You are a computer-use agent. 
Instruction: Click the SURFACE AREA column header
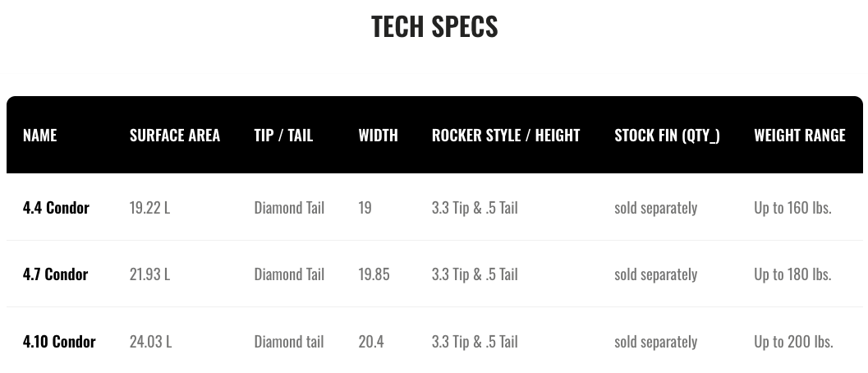175,135
